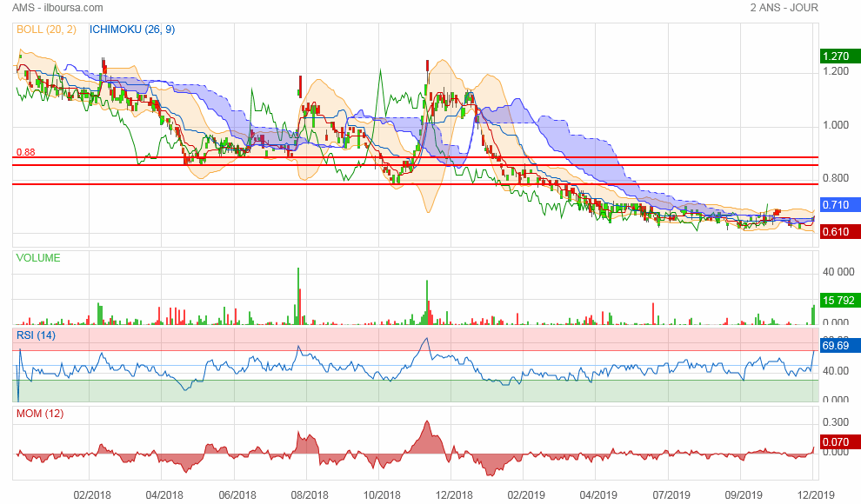The image size is (861, 504).
Task: Click the 07/2019 date axis label
Action: (671, 494)
